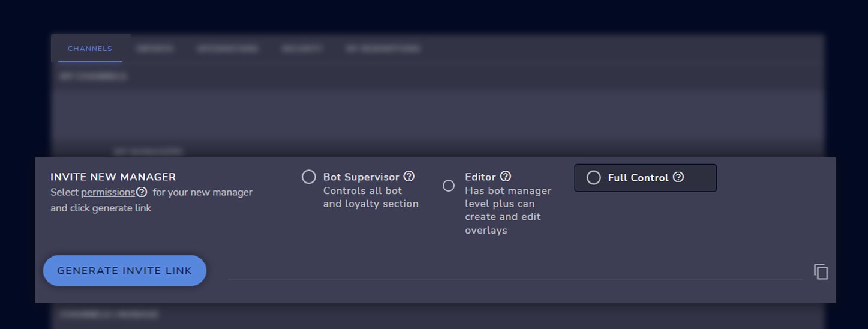Image resolution: width=868 pixels, height=329 pixels.
Task: Show the Full Control help tooltip icon
Action: pyautogui.click(x=678, y=177)
